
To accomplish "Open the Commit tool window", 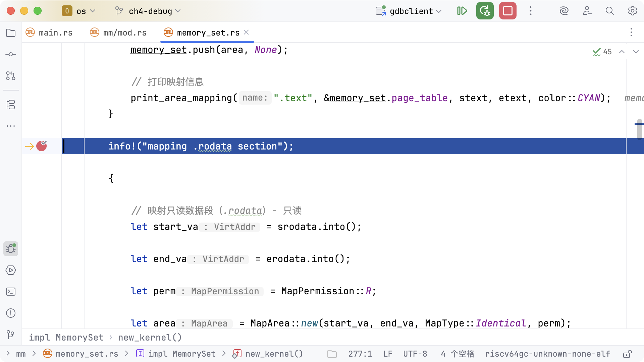I will 11,54.
